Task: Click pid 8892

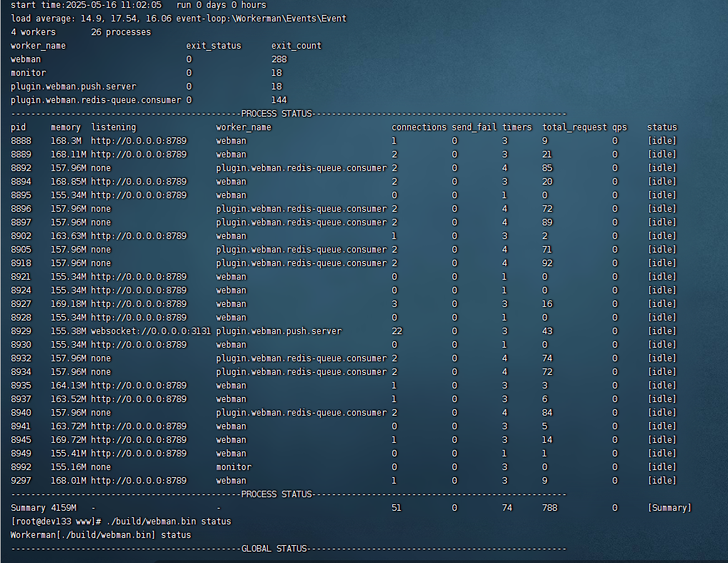Action: click(21, 168)
